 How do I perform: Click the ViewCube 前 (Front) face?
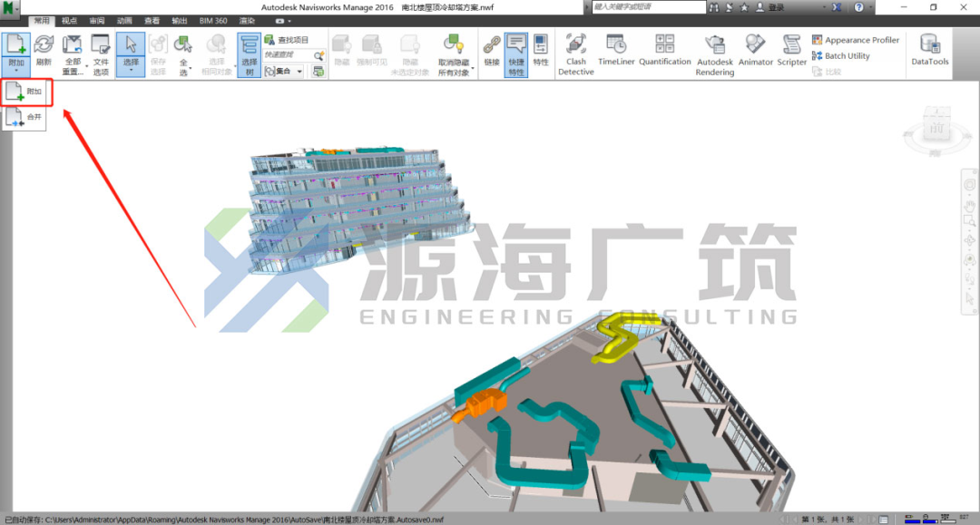pos(936,127)
